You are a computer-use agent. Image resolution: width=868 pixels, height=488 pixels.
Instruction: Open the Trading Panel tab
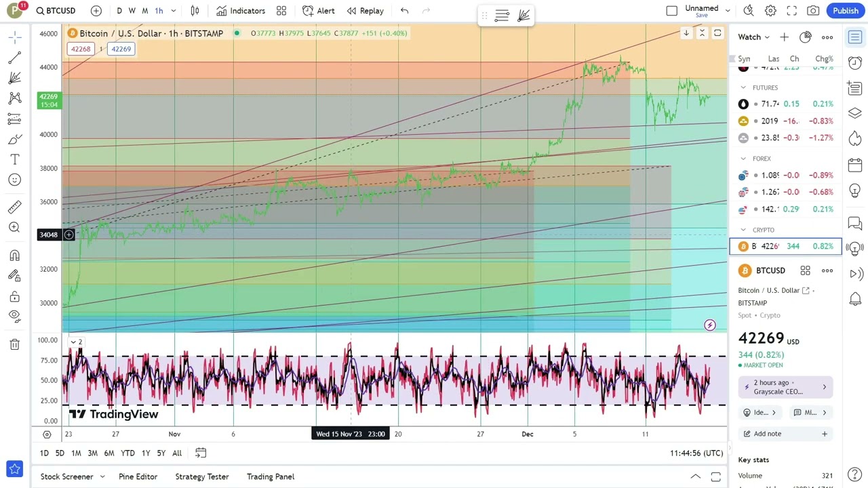271,476
